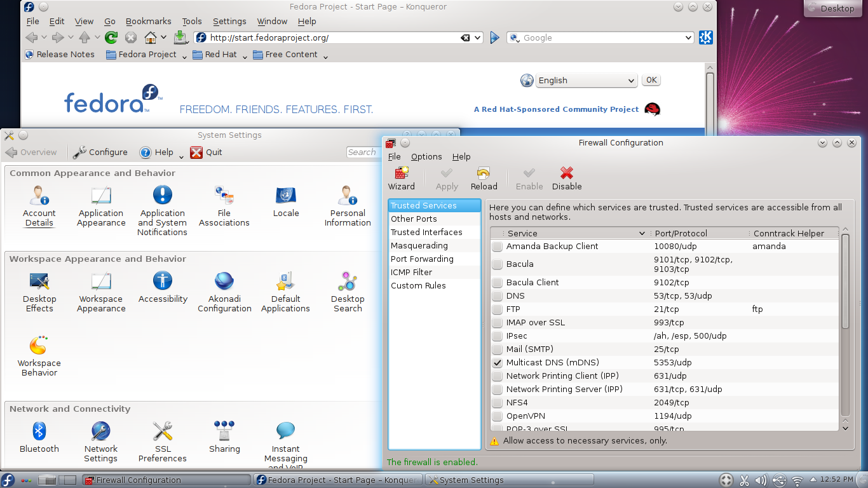The image size is (868, 488).
Task: Open Application and System Notifications
Action: pyautogui.click(x=163, y=211)
